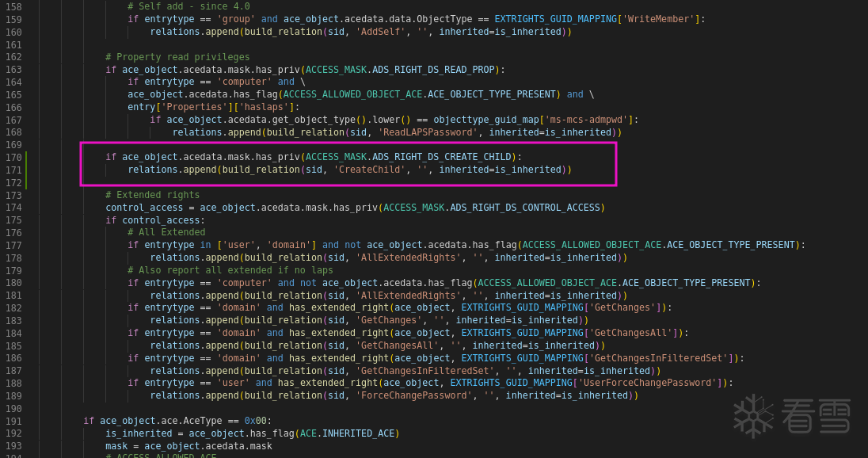Image resolution: width=868 pixels, height=458 pixels.
Task: Click line number 158 in the gutter
Action: pyautogui.click(x=13, y=6)
